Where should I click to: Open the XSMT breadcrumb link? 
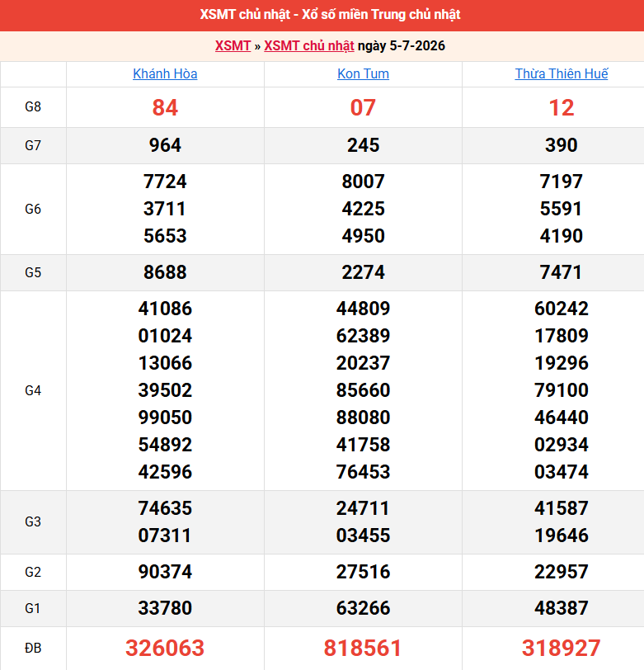(233, 45)
